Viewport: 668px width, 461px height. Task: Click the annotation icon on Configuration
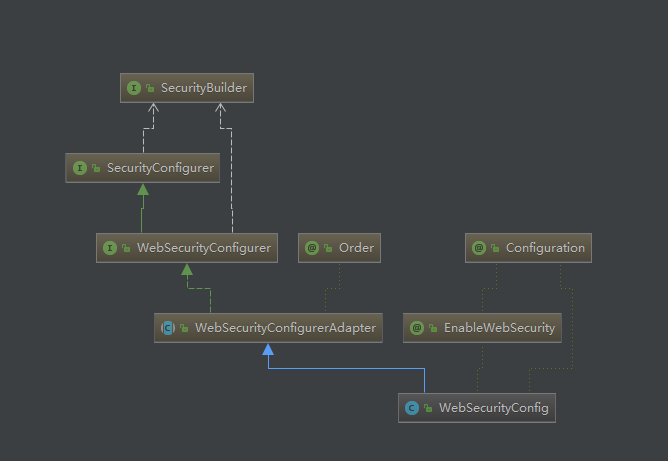(479, 248)
